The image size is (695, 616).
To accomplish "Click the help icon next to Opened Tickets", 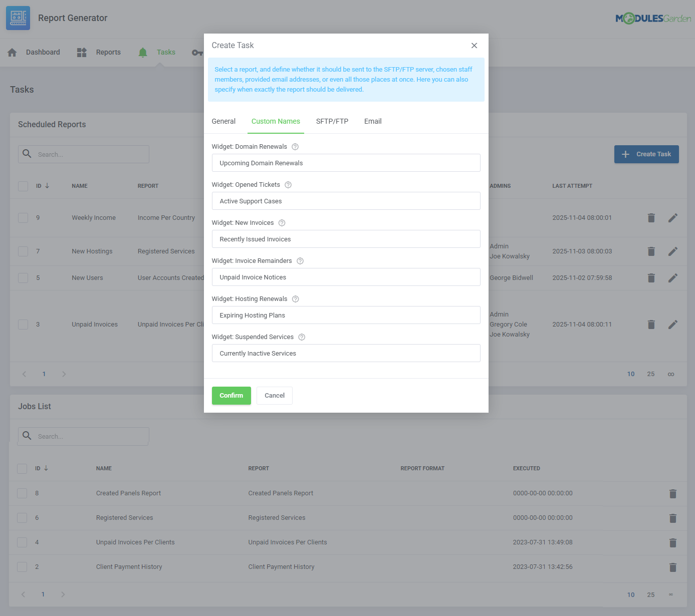I will point(288,185).
